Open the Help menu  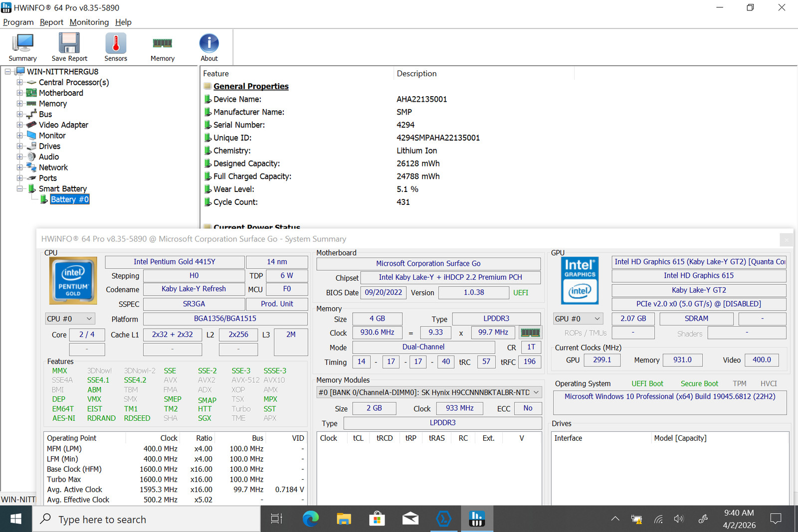[123, 22]
